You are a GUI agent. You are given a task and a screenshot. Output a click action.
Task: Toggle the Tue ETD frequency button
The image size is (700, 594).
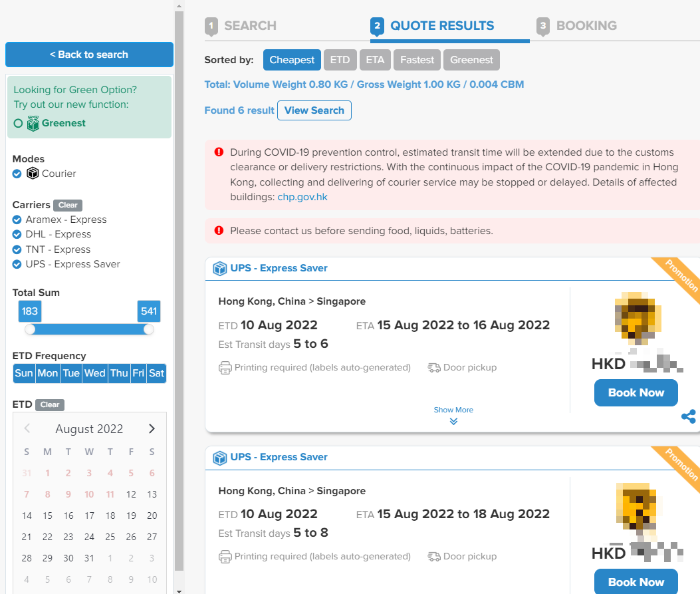[71, 373]
